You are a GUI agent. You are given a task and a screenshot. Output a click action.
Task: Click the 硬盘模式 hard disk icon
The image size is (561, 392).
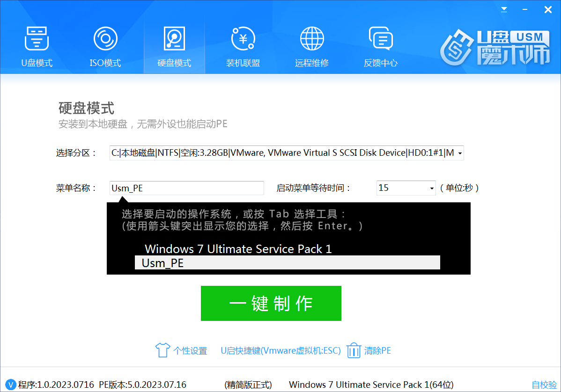click(x=174, y=38)
